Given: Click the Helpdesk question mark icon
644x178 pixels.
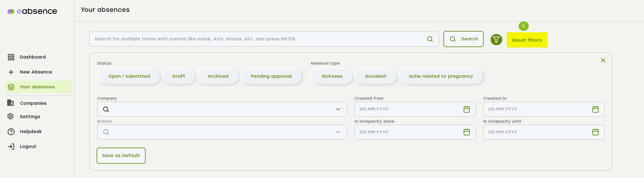Looking at the screenshot, I should pyautogui.click(x=11, y=132).
